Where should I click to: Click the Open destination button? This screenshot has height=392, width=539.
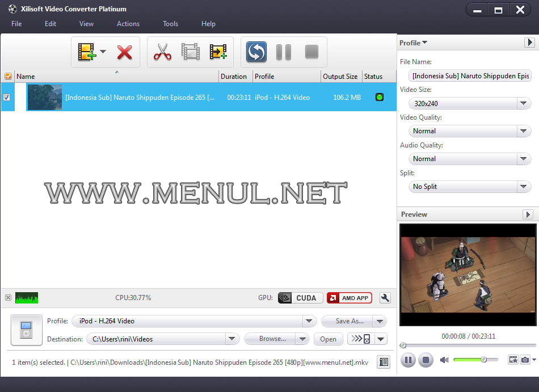[329, 339]
